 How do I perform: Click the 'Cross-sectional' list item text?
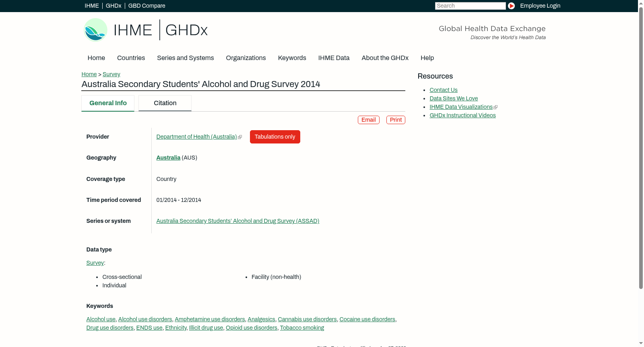pos(122,277)
